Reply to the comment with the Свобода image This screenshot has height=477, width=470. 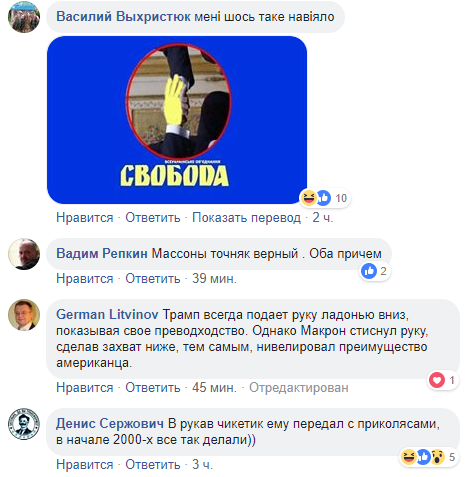click(x=153, y=218)
